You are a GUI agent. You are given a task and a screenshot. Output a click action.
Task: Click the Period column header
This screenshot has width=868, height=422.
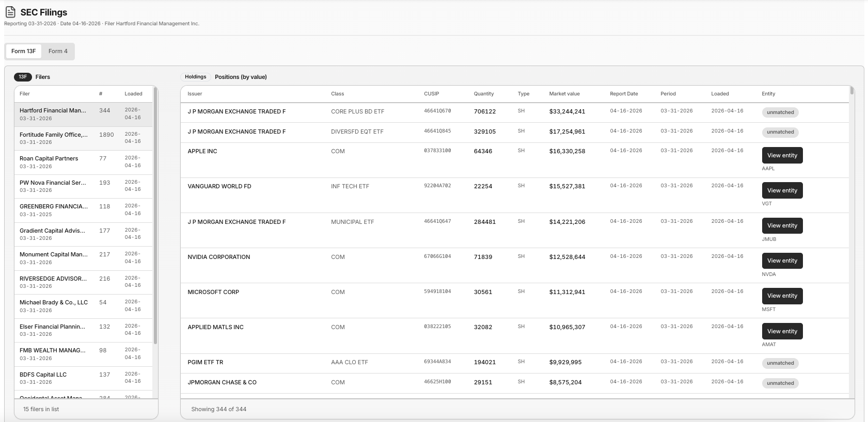click(668, 94)
